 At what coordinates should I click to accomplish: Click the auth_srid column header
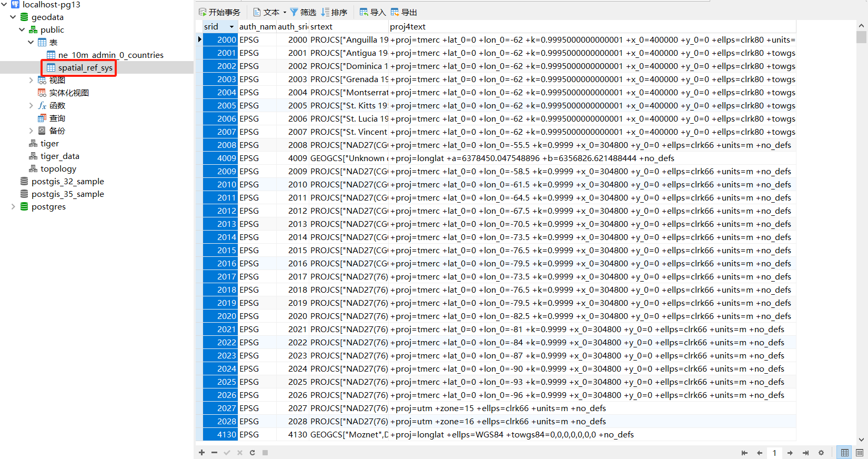(293, 27)
